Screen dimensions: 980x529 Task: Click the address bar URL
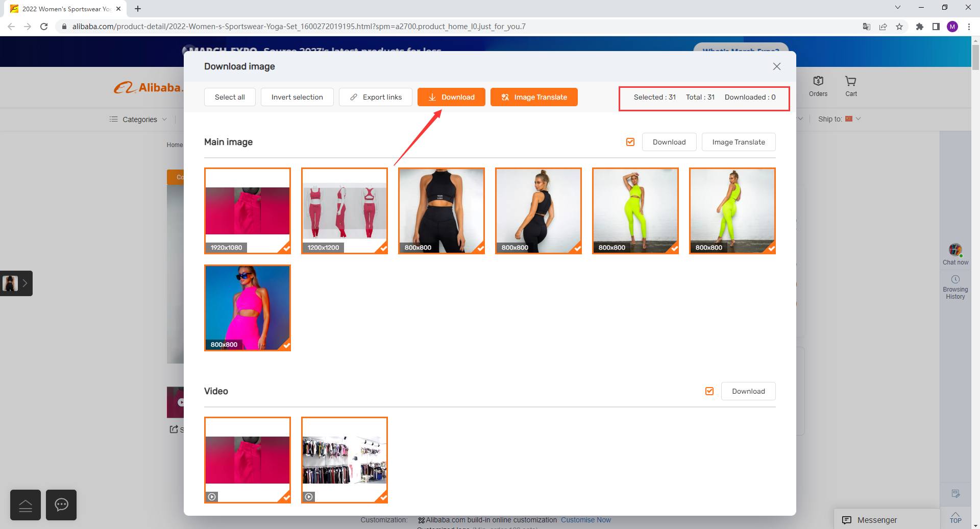coord(299,27)
